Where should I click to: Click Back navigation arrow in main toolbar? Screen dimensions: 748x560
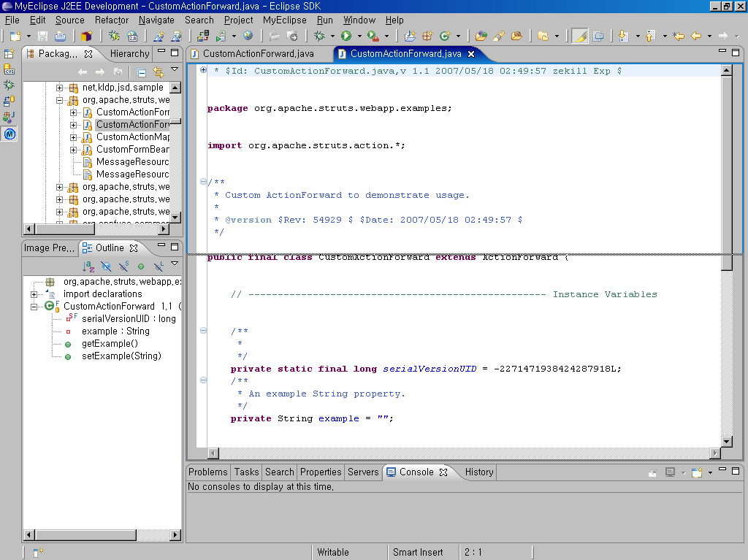[695, 36]
